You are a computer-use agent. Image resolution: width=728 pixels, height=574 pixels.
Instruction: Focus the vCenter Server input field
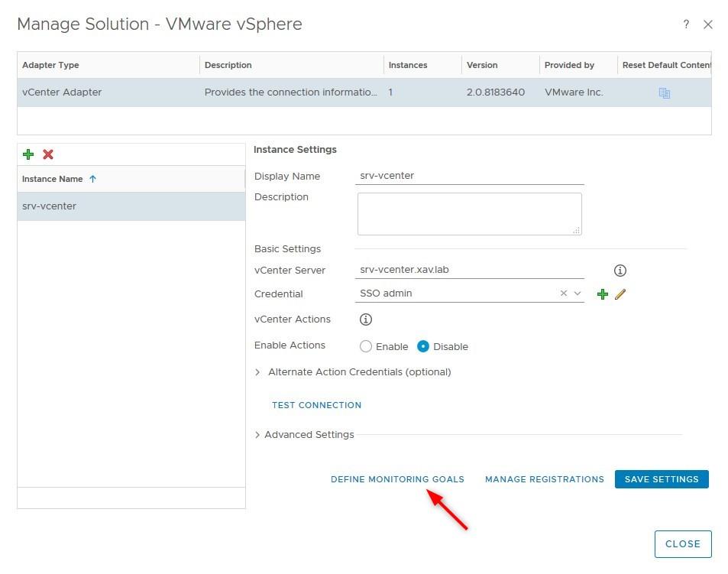click(469, 270)
